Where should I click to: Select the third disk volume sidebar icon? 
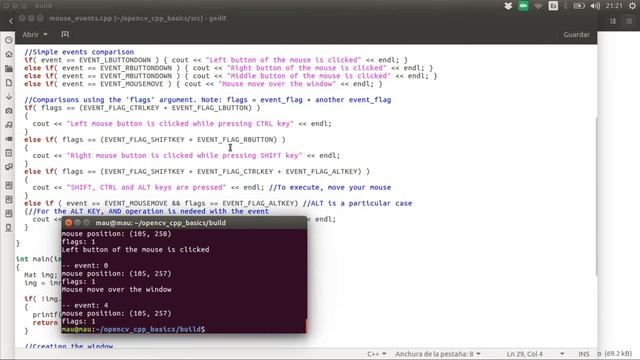point(9,213)
